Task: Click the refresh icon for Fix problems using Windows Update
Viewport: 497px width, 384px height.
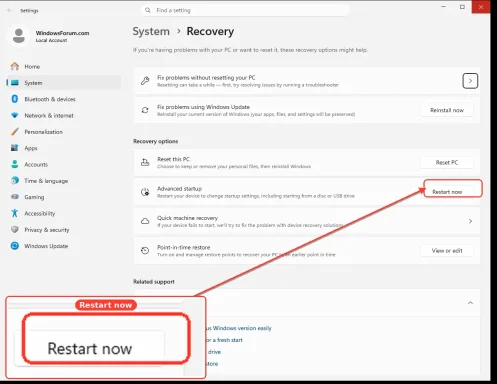Action: click(145, 110)
